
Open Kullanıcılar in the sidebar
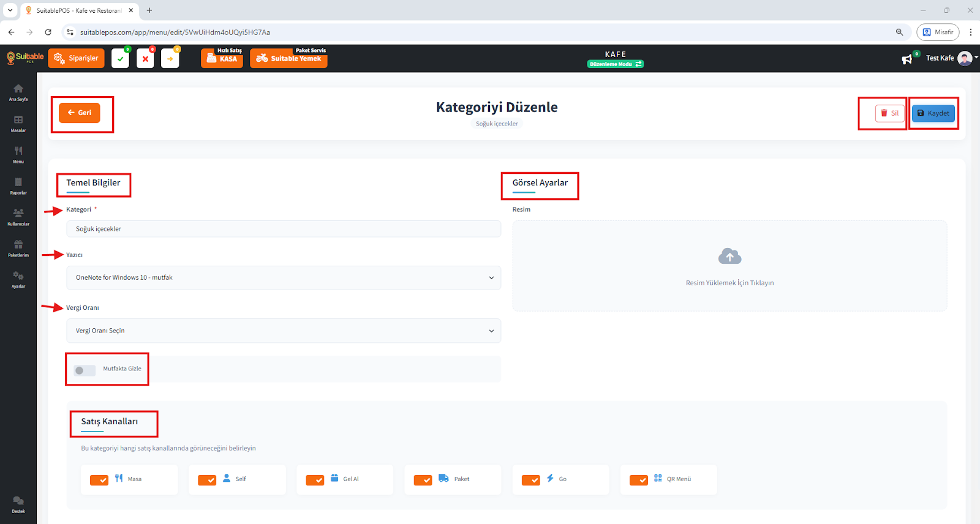(x=18, y=217)
